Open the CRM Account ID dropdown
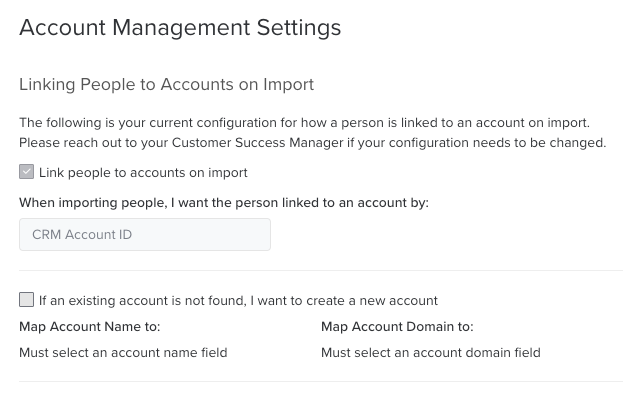Screen dimensions: 642x402 point(145,235)
